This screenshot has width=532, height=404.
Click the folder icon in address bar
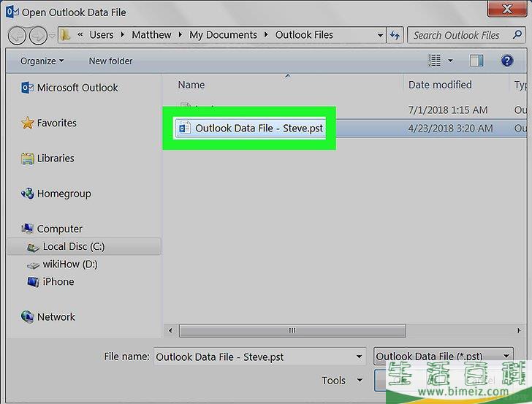(x=65, y=34)
